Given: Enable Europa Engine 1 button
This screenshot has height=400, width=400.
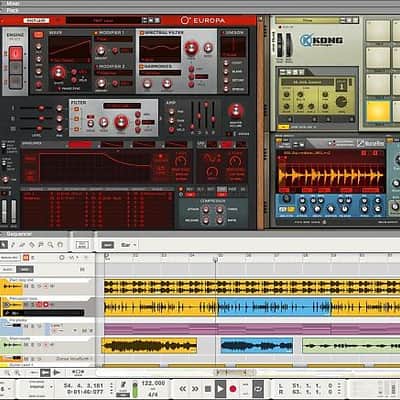Looking at the screenshot, I should [x=16, y=54].
